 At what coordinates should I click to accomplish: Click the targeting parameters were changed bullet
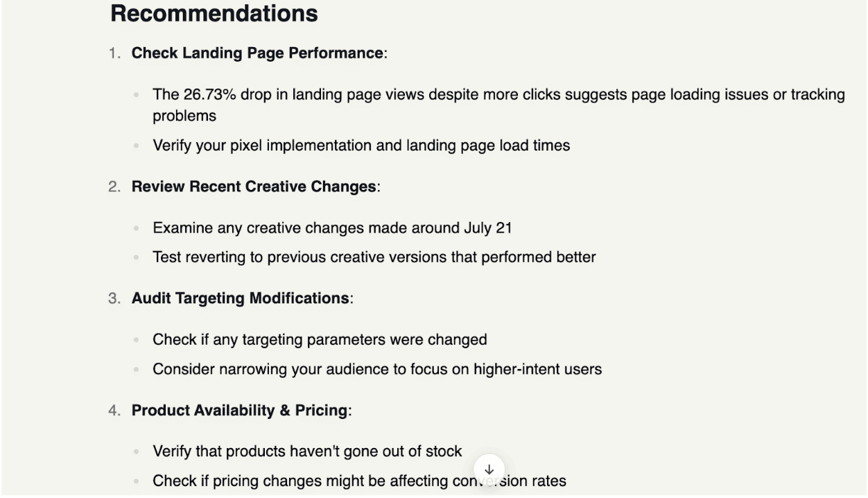click(320, 340)
